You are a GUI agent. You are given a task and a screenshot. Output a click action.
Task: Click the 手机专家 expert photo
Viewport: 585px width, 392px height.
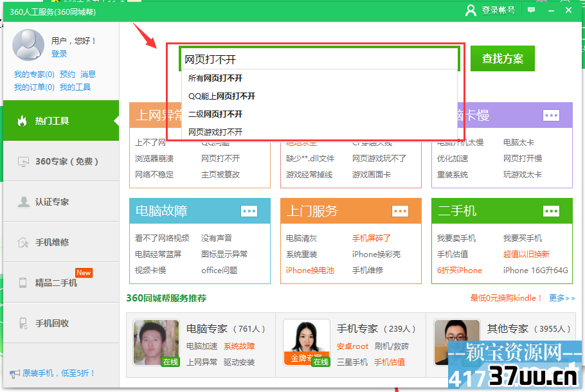point(307,343)
